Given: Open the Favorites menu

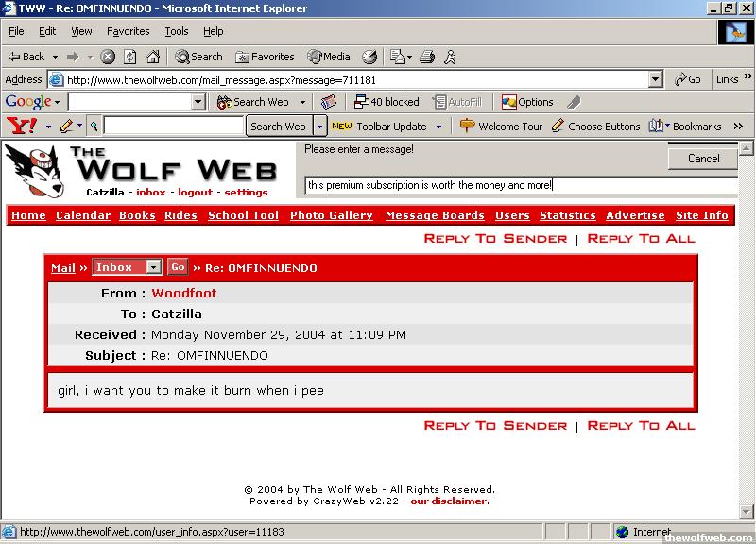Looking at the screenshot, I should coord(128,31).
